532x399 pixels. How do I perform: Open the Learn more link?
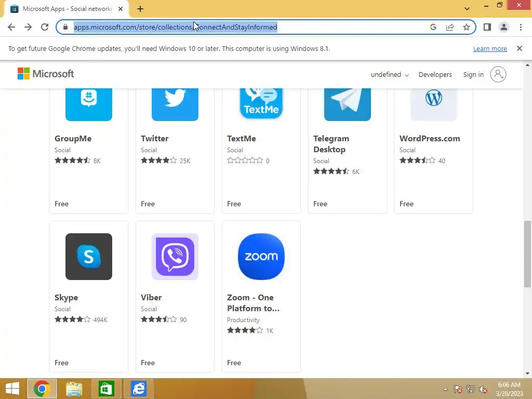click(490, 48)
